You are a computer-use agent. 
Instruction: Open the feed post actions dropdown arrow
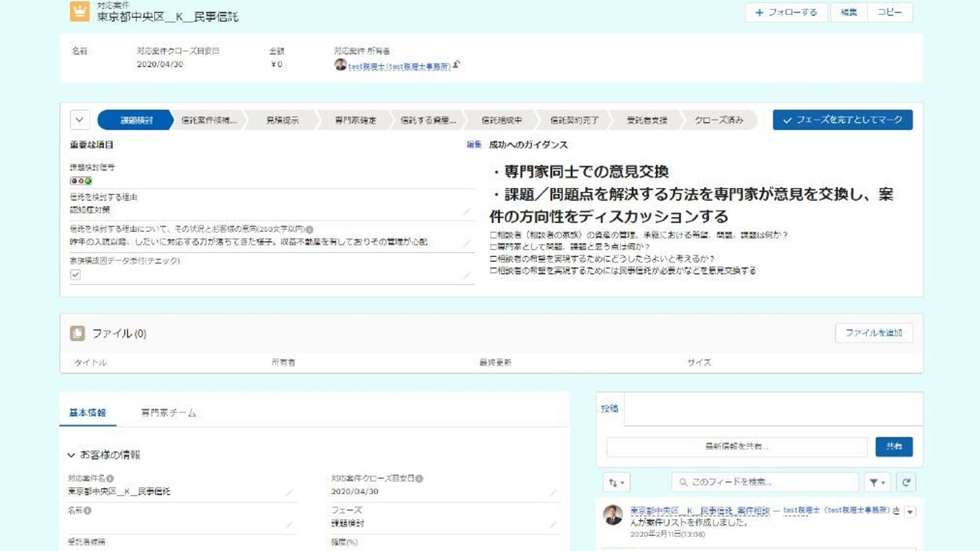(910, 512)
